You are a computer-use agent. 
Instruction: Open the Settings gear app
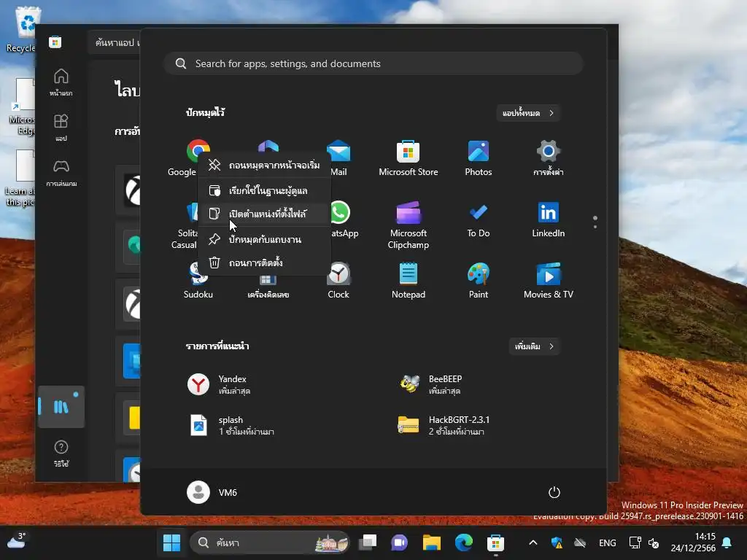pyautogui.click(x=549, y=157)
